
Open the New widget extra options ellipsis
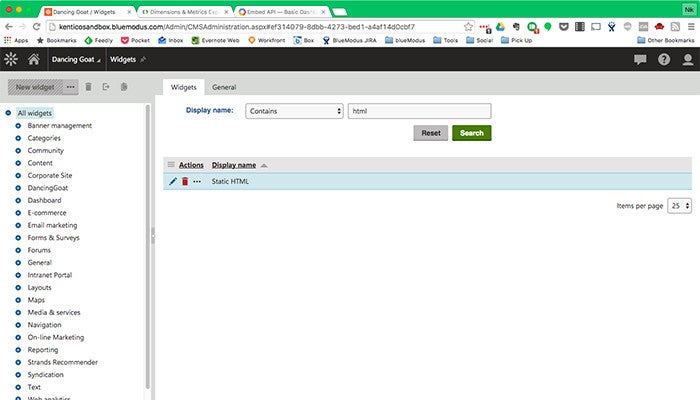click(71, 87)
